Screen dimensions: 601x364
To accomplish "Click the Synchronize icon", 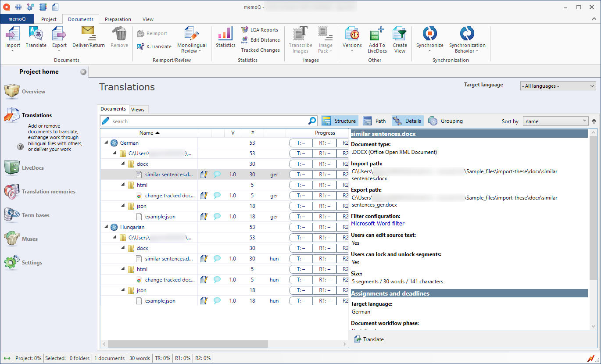I will [x=430, y=34].
